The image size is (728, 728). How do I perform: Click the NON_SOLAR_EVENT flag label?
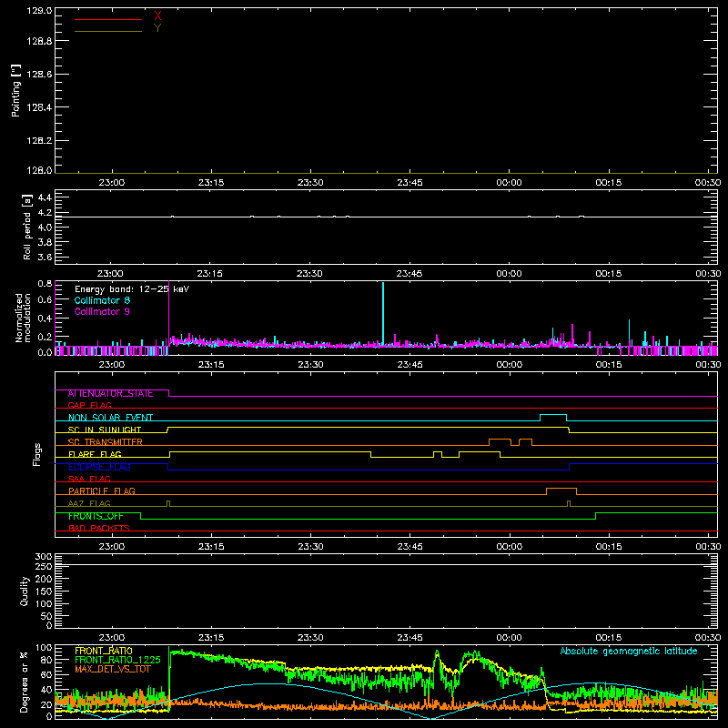(x=110, y=418)
